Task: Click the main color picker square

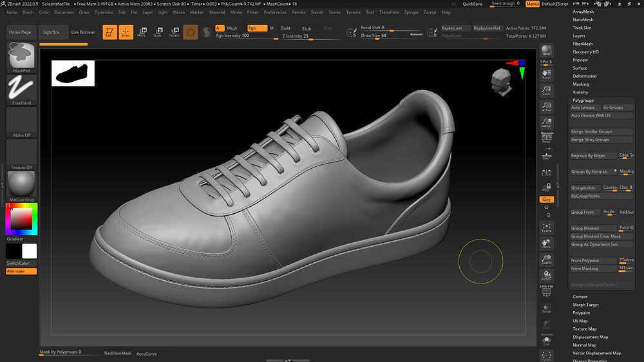Action: point(21,218)
